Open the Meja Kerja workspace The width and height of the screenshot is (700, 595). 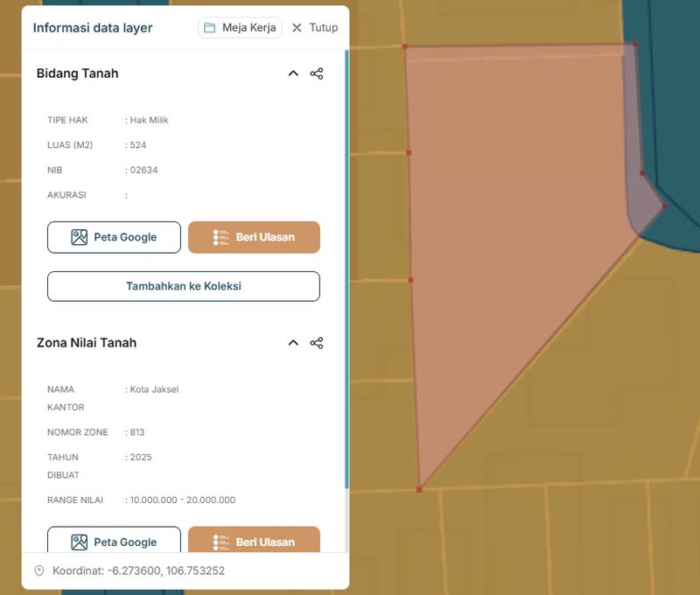click(241, 27)
